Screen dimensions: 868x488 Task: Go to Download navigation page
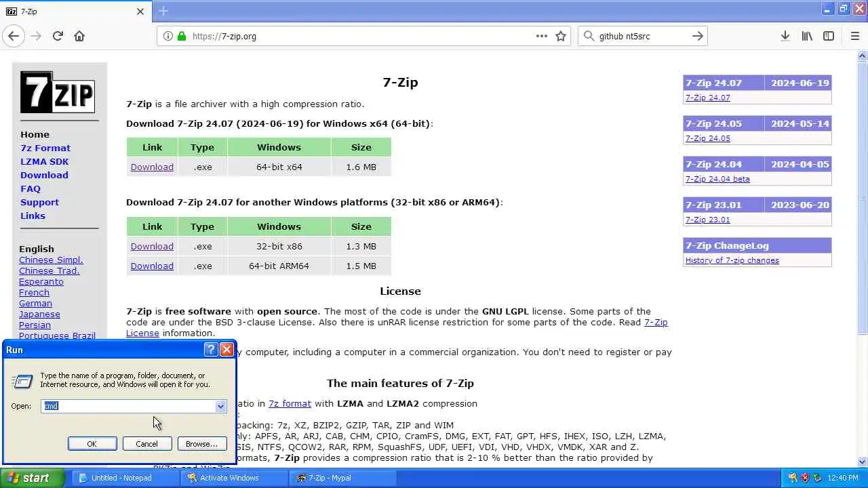tap(44, 175)
